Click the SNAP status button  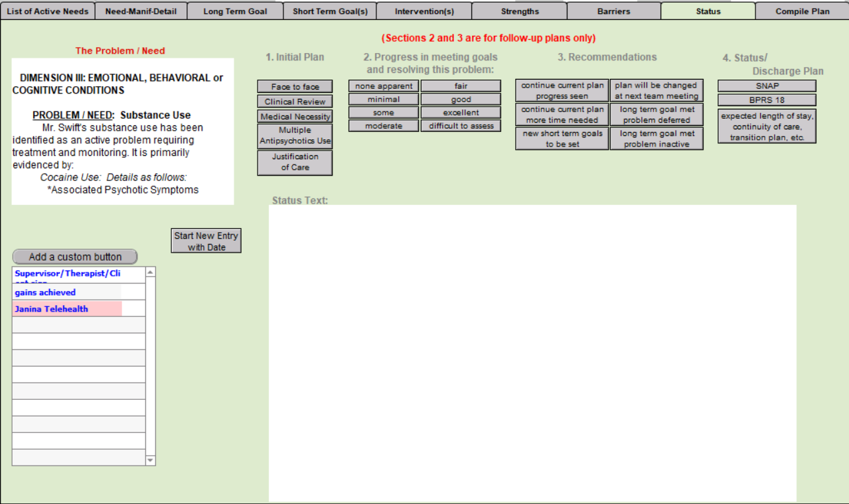[x=767, y=86]
